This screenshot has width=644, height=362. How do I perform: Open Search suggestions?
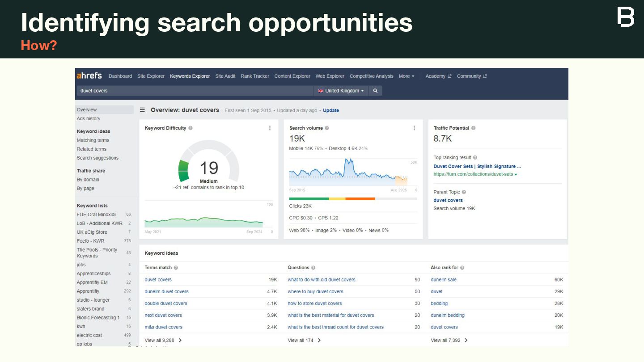click(x=97, y=158)
